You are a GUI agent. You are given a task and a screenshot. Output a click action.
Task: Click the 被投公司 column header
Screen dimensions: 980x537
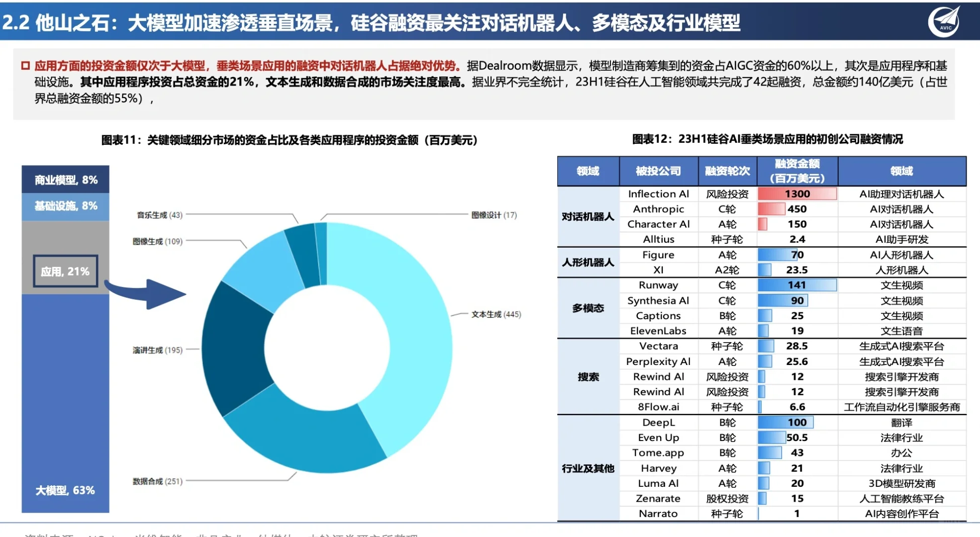[659, 171]
